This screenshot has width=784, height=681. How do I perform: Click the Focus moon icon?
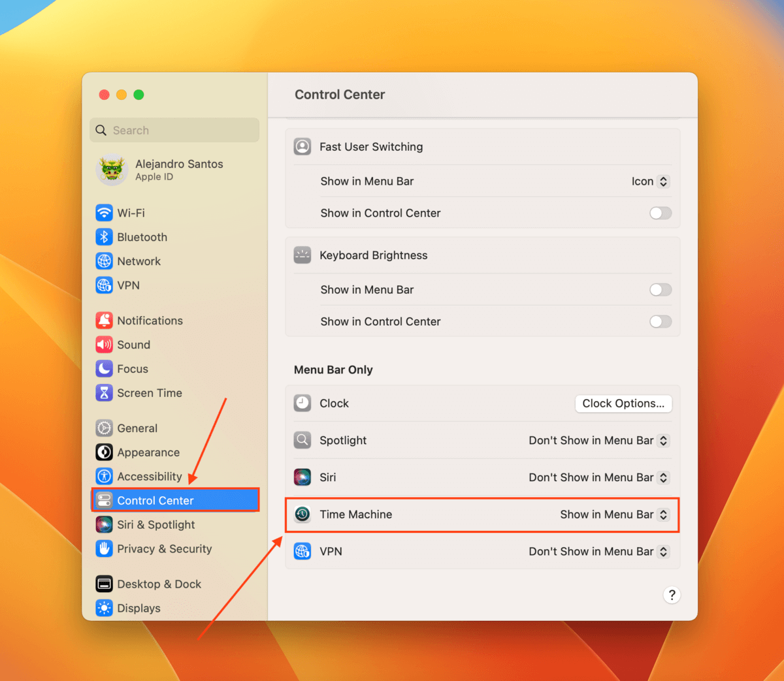104,369
